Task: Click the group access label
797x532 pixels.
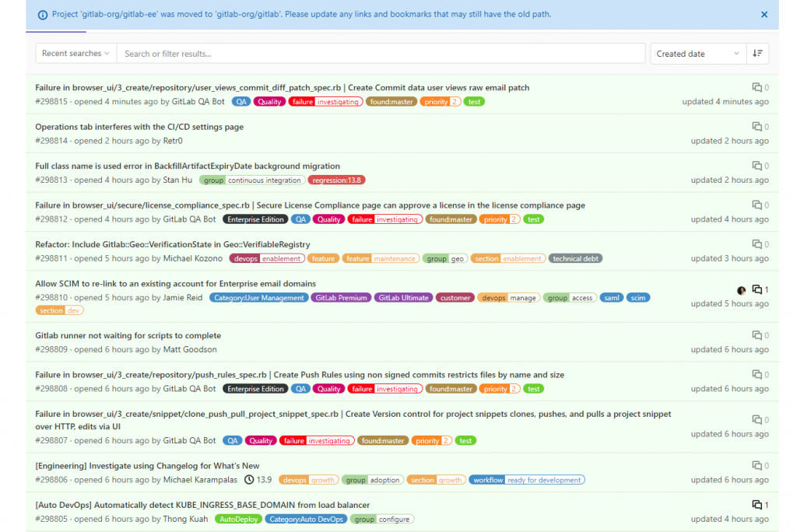Action: pos(570,298)
